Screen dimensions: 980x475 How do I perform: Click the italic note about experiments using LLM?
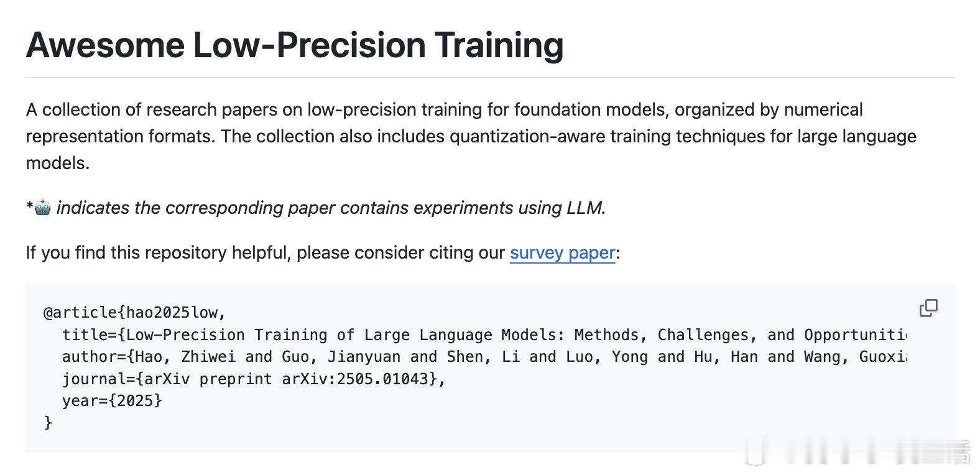331,208
